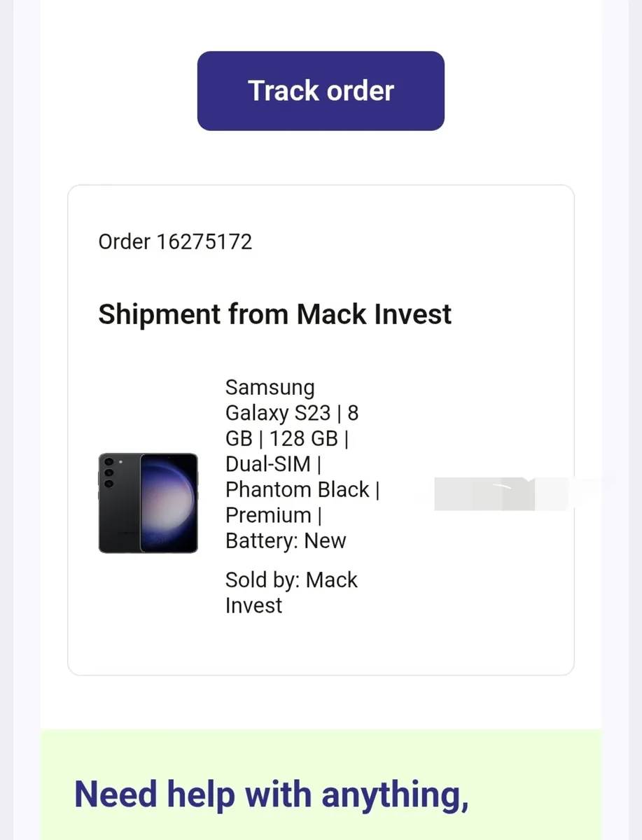The width and height of the screenshot is (642, 840).
Task: Click the word Invest under Sold by
Action: [x=253, y=605]
